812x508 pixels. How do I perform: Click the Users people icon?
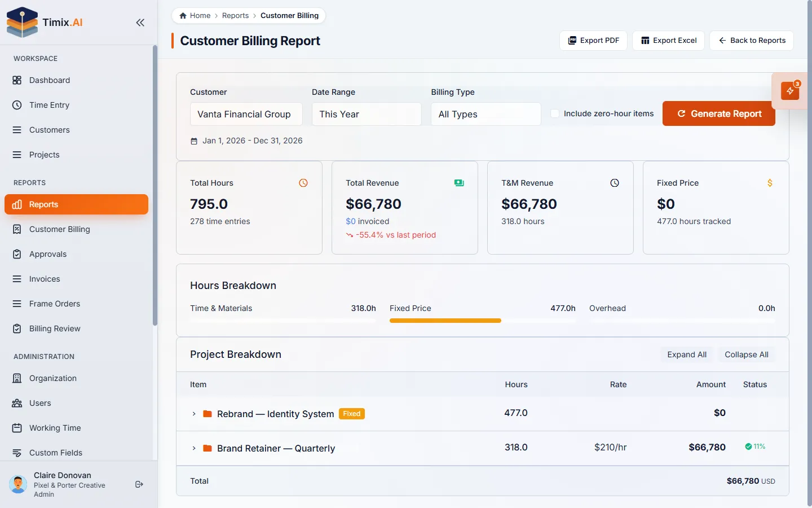coord(17,403)
